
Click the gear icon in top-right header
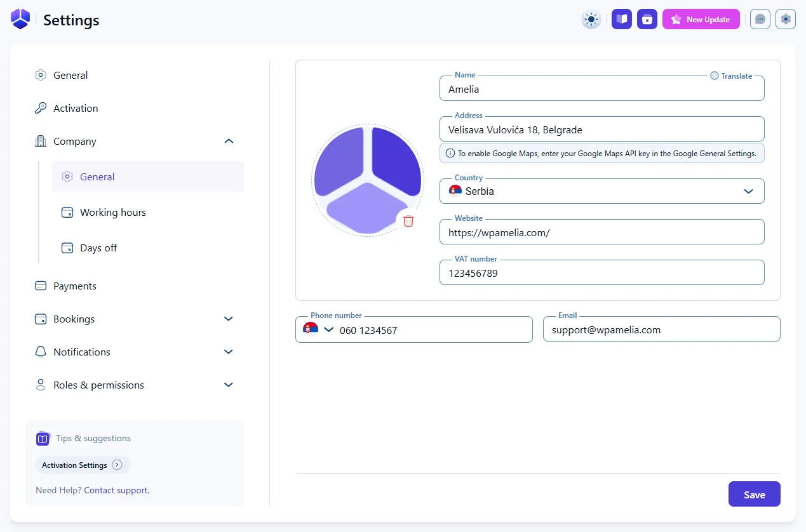point(786,19)
